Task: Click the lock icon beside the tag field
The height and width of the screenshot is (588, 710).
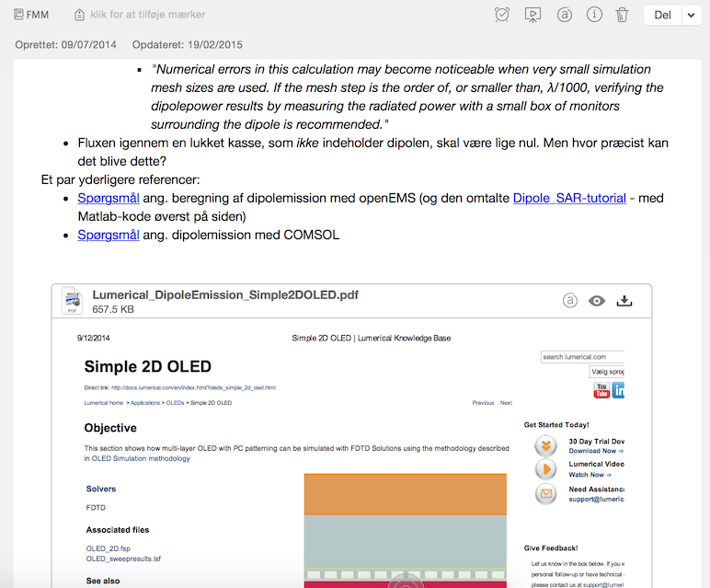Action: (79, 15)
